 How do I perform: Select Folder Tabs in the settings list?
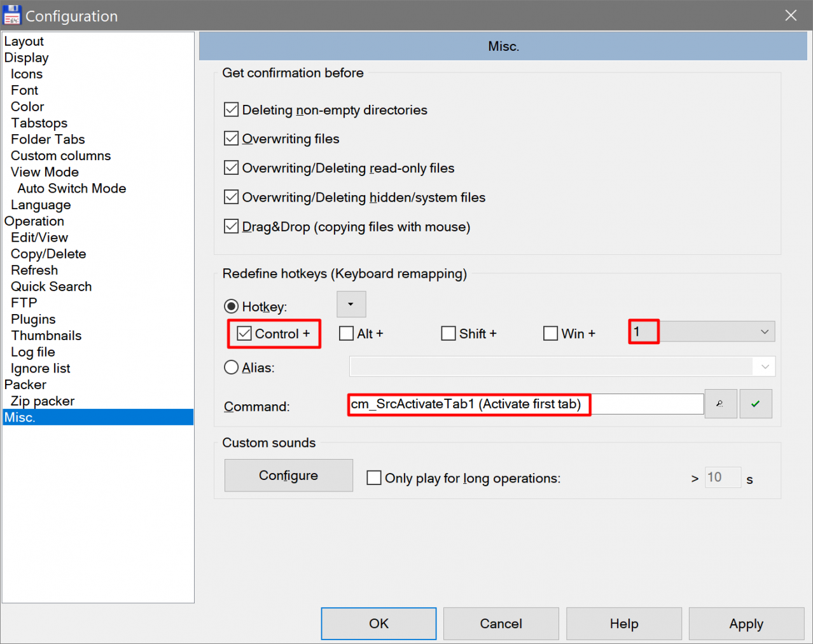(48, 139)
